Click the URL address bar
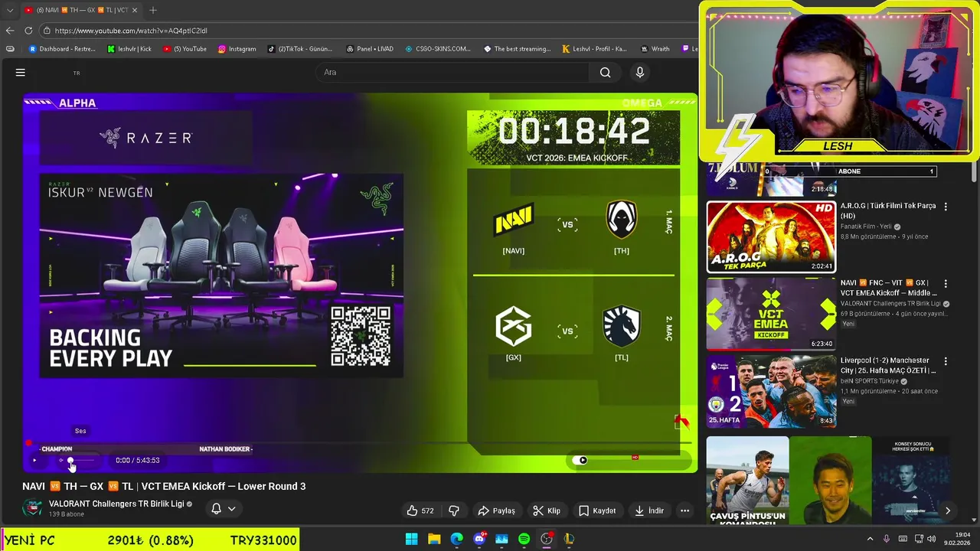The height and width of the screenshot is (551, 980). tap(367, 31)
